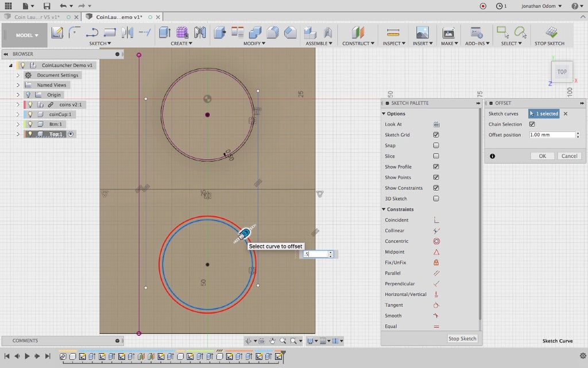The width and height of the screenshot is (588, 368).
Task: Select the Concentric constraint icon
Action: 436,241
